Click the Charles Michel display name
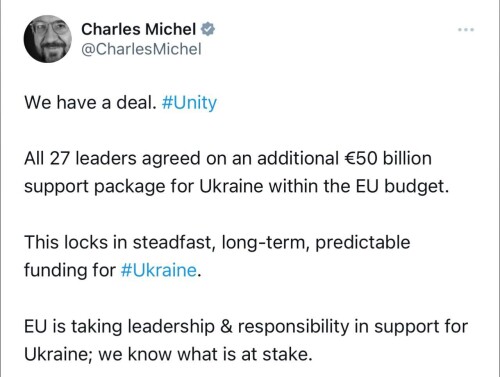 pyautogui.click(x=138, y=29)
